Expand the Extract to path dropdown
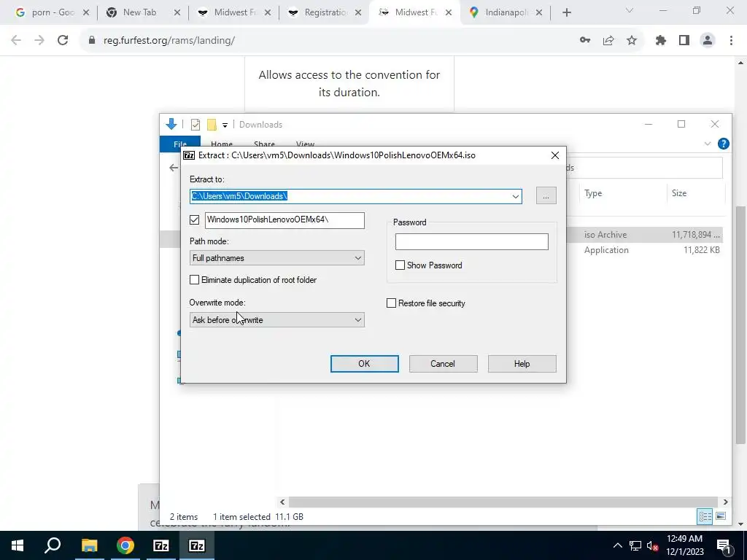Screen dimensions: 747x560 click(516, 196)
